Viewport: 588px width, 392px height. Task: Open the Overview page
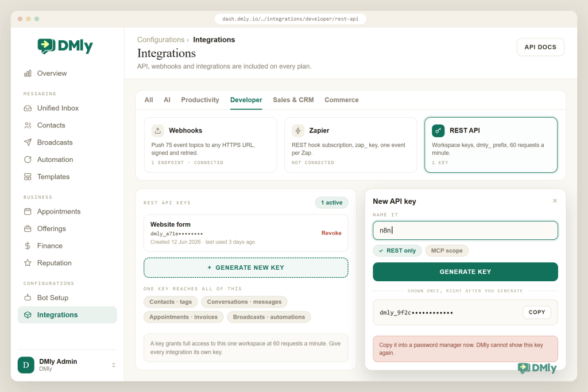tap(68, 73)
